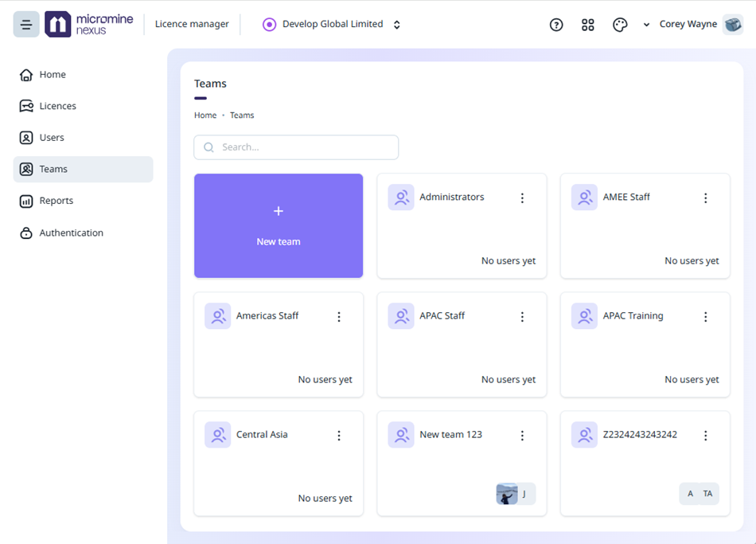Click Corey Wayne's profile avatar
Screen dimensions: 756x544
[733, 24]
